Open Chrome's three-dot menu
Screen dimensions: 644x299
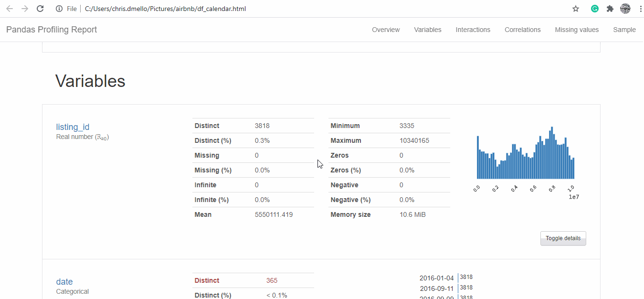(640, 9)
